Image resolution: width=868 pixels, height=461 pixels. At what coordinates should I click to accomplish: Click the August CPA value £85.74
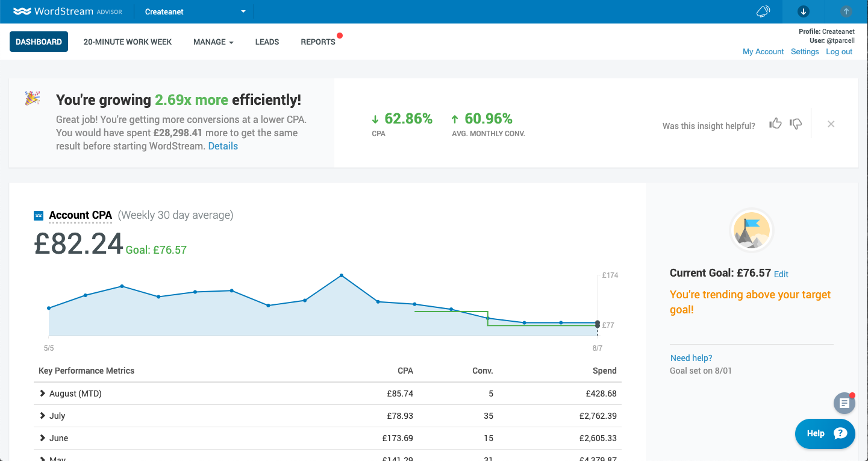(x=400, y=394)
